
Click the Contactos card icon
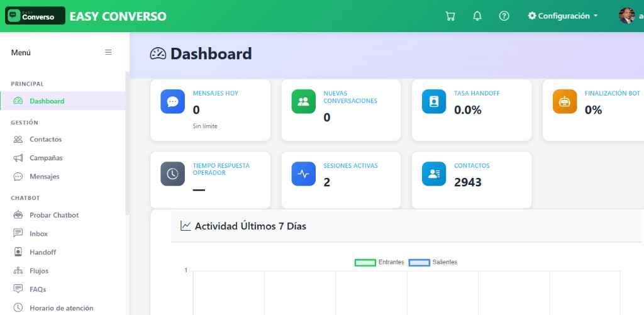[434, 174]
